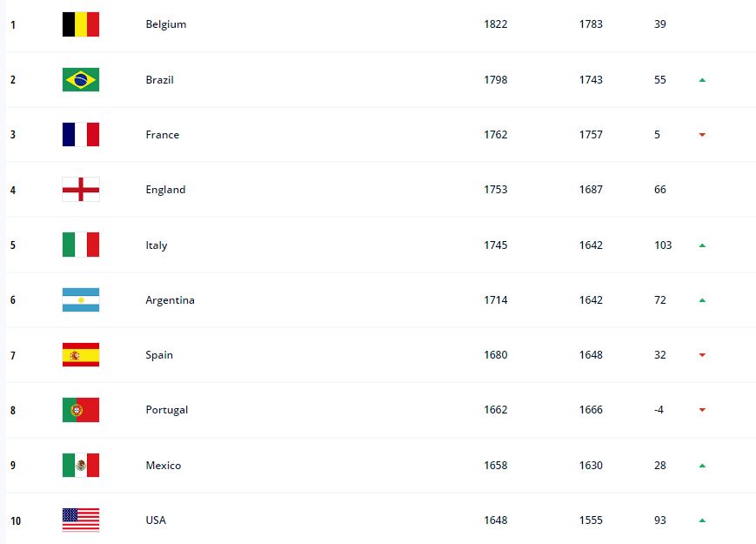Click England's previous points value 1687

pos(591,190)
